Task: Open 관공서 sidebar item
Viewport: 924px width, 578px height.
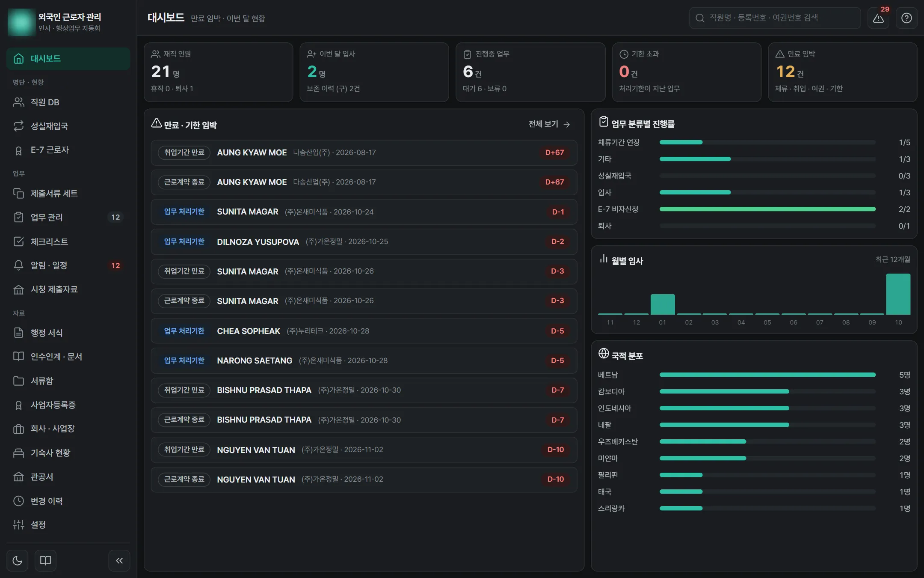Action: (68, 477)
